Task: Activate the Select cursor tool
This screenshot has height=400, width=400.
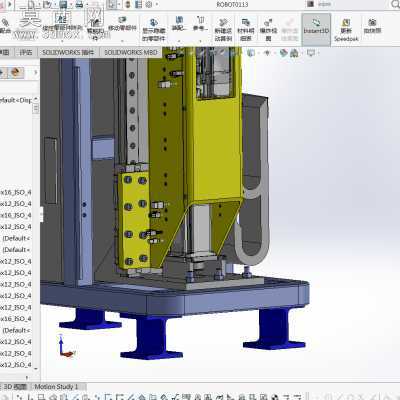Action: (x=112, y=4)
